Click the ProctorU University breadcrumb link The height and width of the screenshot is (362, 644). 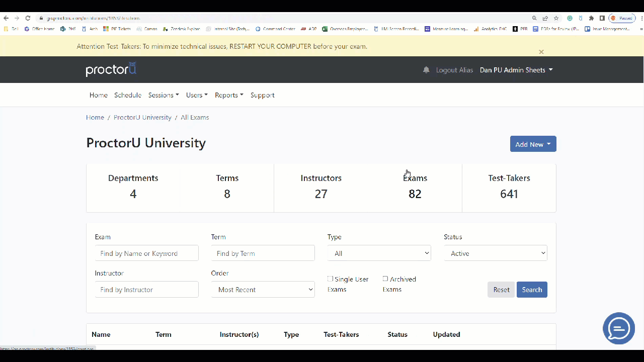click(x=142, y=117)
